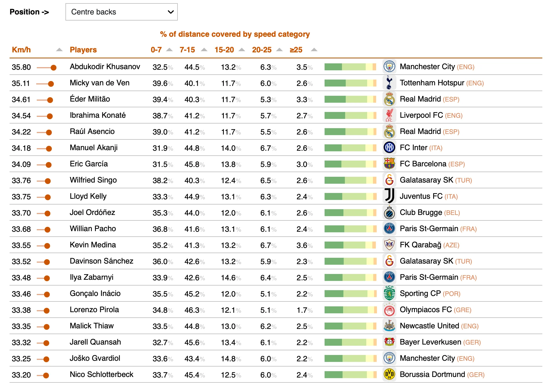This screenshot has width=551, height=392.
Task: Click the Players column header
Action: [x=83, y=50]
